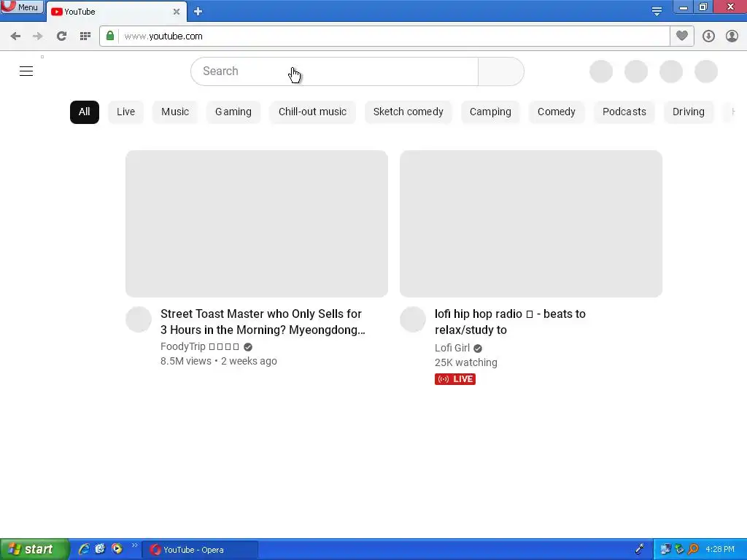
Task: Select the YouTube browser tab
Action: [x=116, y=12]
